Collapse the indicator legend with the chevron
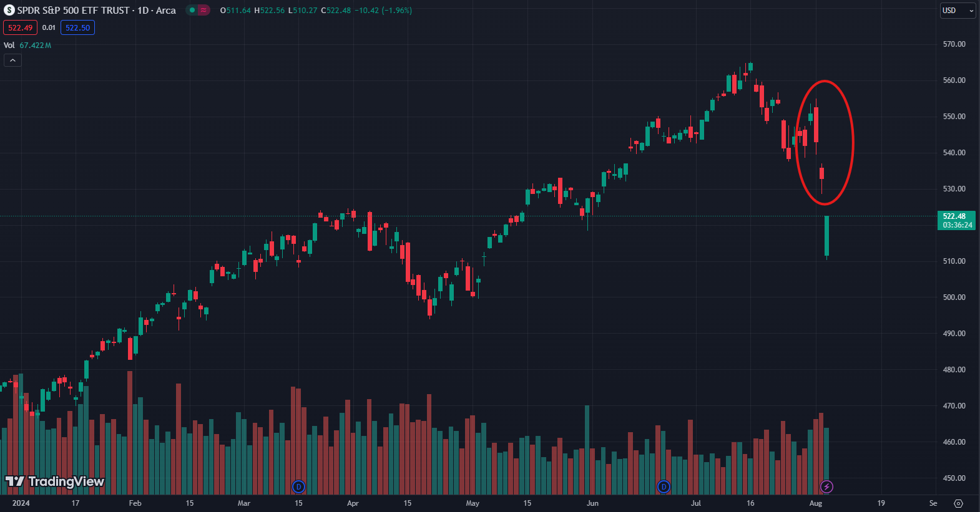Screen dimensions: 980x512 tap(12, 60)
